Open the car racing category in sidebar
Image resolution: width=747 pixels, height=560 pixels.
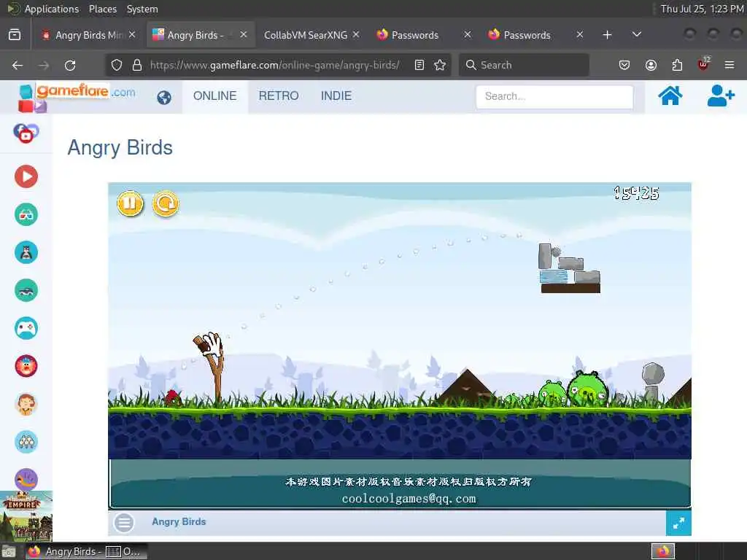tap(26, 290)
